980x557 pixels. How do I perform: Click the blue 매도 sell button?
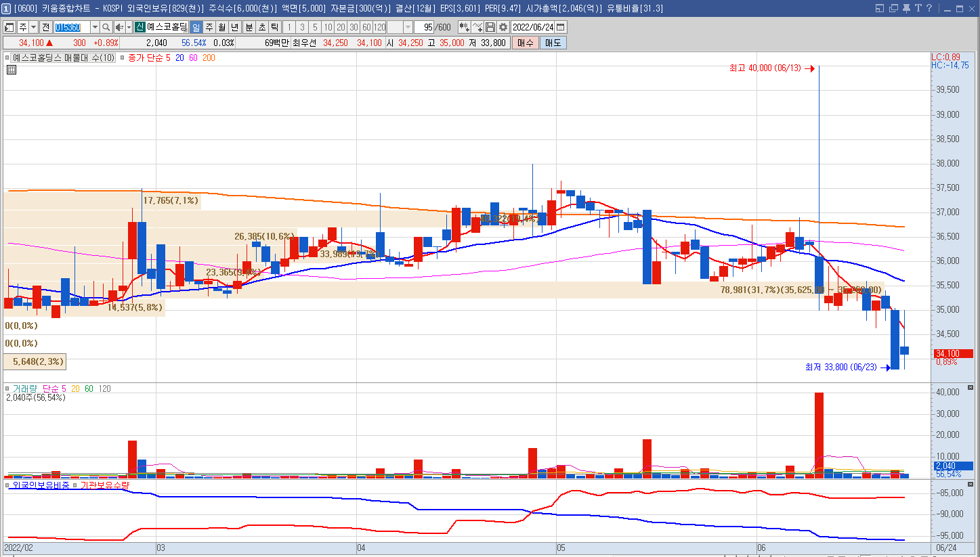tap(553, 42)
